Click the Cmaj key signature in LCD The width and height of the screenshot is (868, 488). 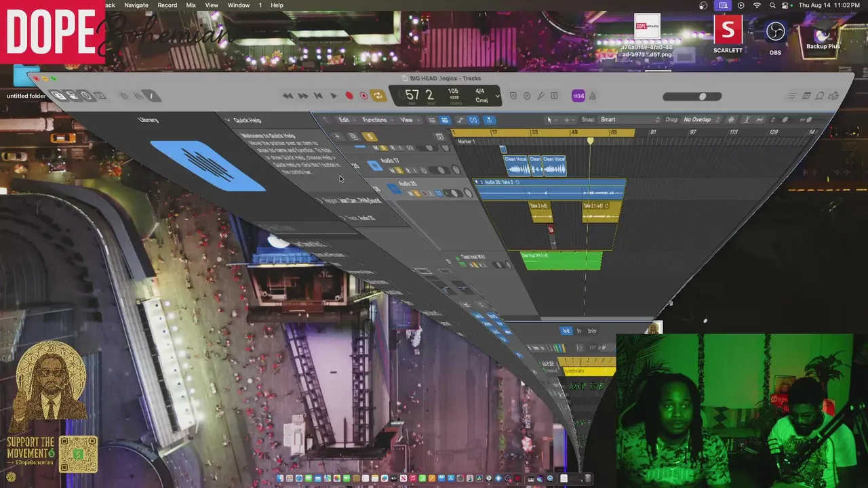pos(481,100)
